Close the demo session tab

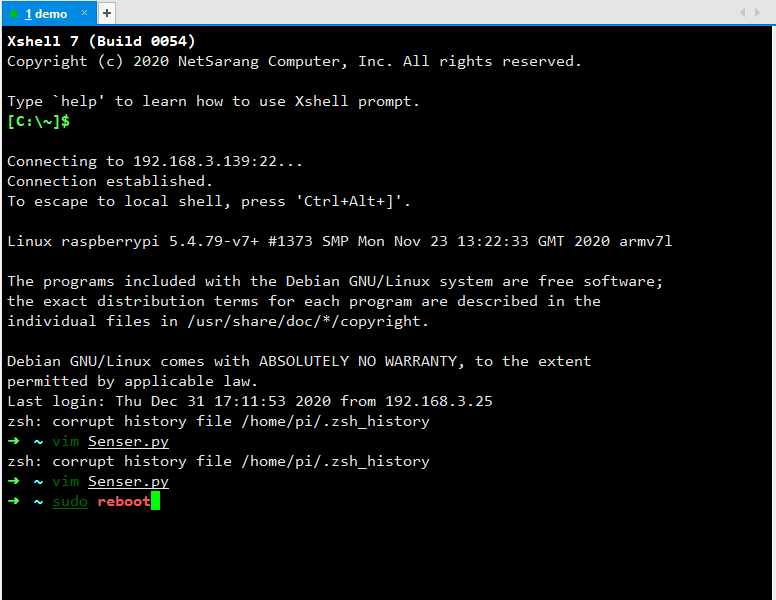tap(83, 14)
